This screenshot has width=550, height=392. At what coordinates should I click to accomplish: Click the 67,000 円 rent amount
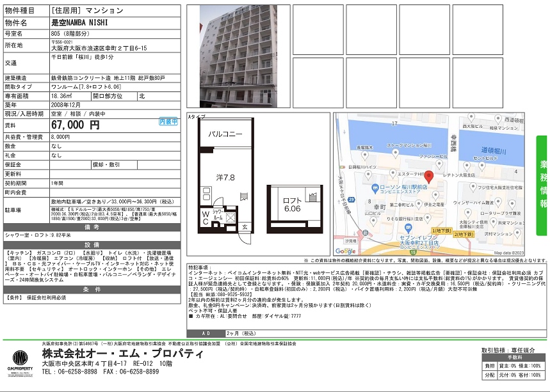[76, 125]
